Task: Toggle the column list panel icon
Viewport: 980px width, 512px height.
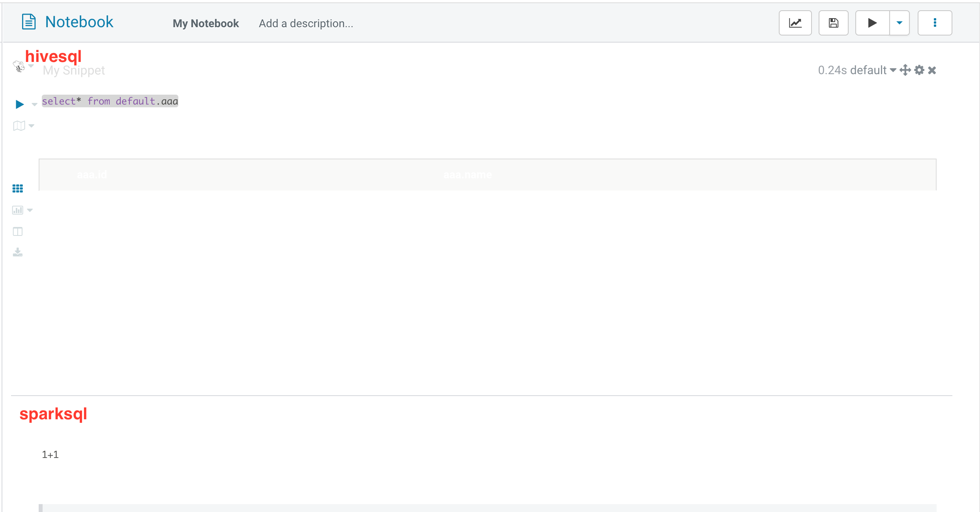Action: click(x=18, y=232)
